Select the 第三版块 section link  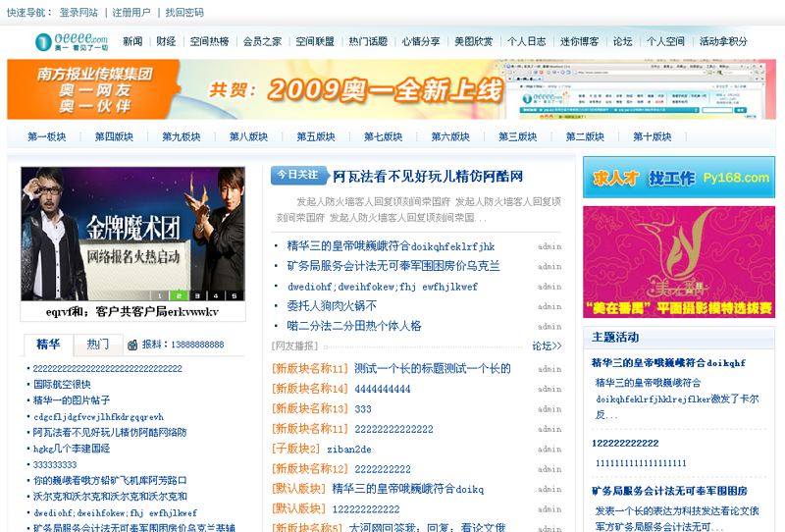pos(518,136)
